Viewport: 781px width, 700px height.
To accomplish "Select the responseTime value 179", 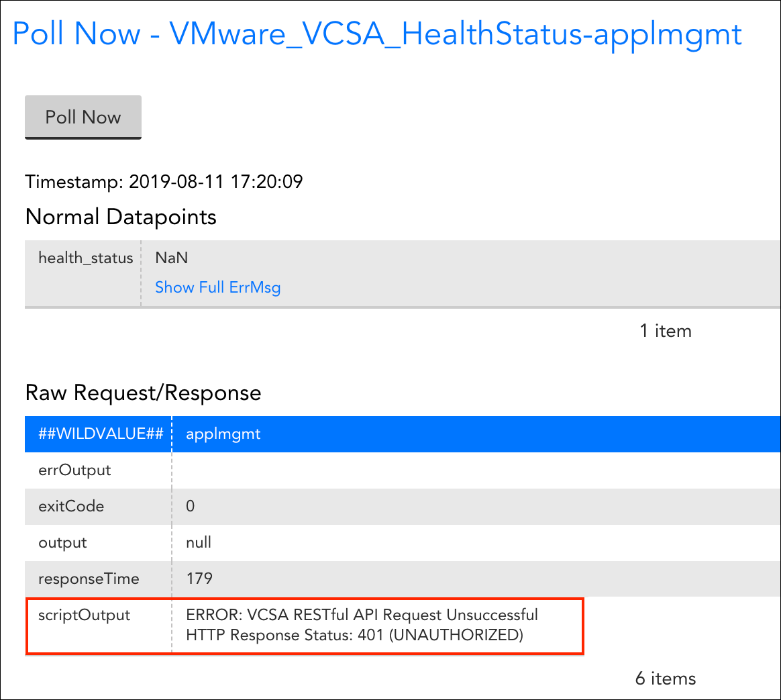I will point(199,579).
